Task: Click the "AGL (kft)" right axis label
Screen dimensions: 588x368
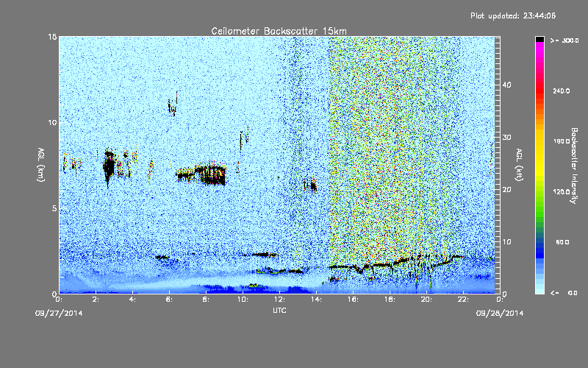Action: (519, 165)
